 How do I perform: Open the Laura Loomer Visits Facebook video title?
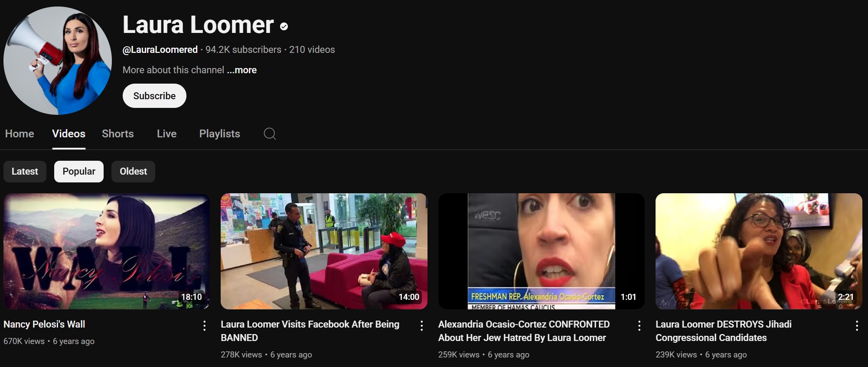(310, 331)
